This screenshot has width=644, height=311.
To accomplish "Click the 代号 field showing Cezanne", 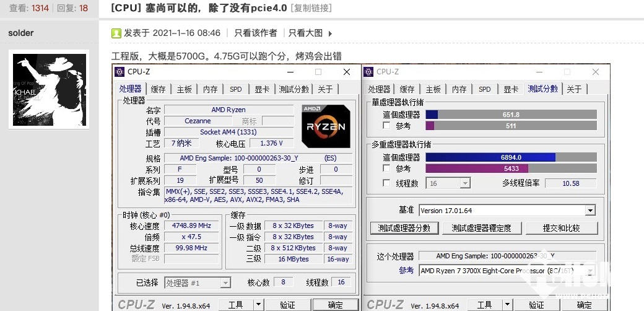I will pyautogui.click(x=198, y=121).
